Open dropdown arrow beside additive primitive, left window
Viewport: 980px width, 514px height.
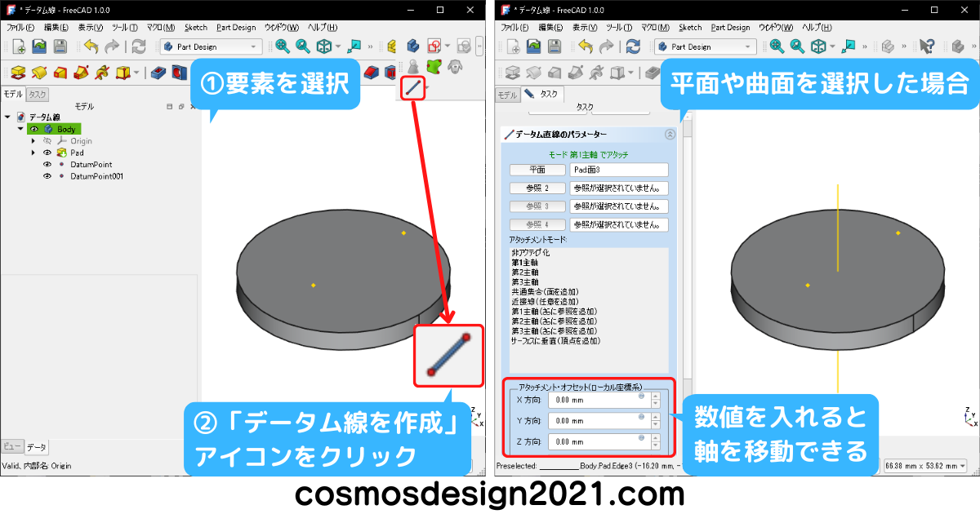[136, 73]
